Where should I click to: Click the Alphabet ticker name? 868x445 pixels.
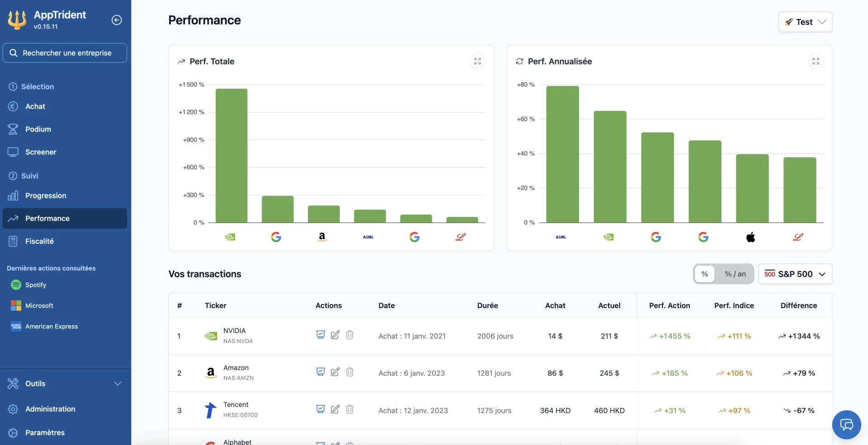[237, 441]
